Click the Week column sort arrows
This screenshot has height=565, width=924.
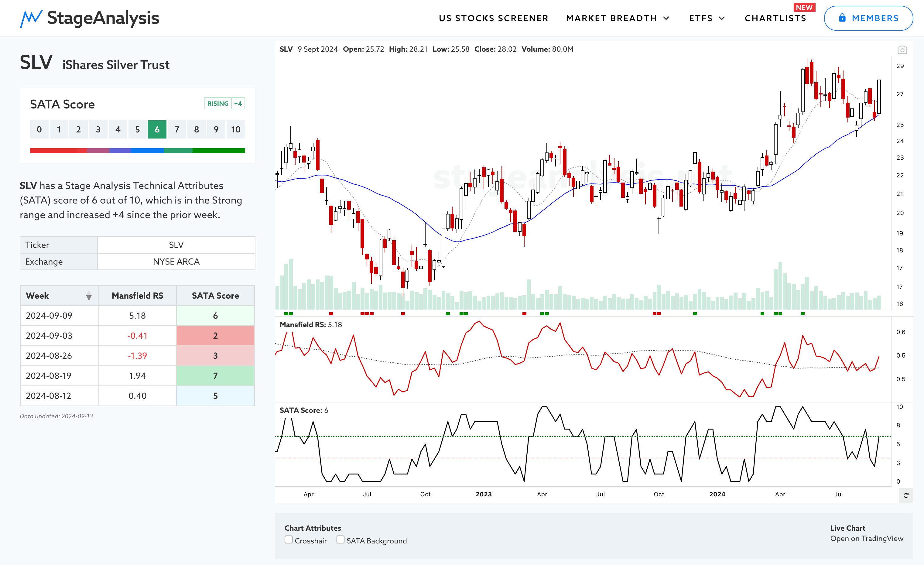tap(88, 296)
